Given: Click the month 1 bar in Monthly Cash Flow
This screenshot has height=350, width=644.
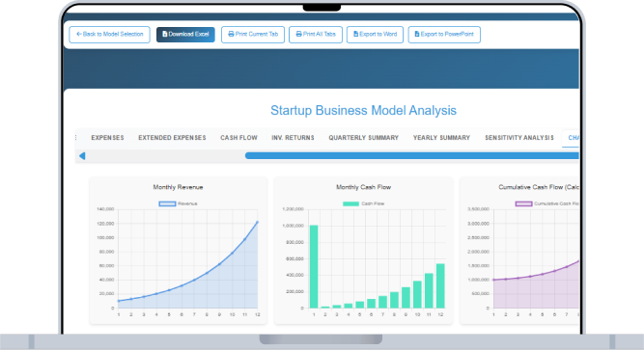Looking at the screenshot, I should tap(314, 267).
